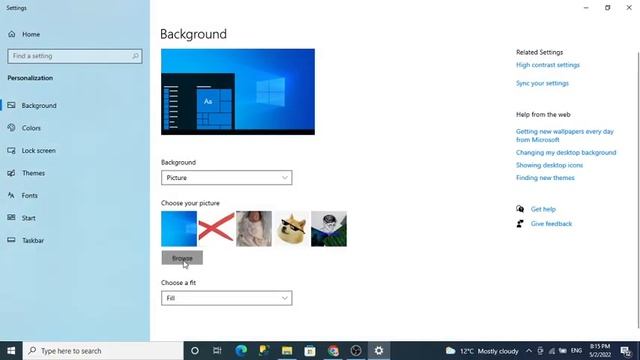640x360 pixels.
Task: Restore down the Settings window
Action: click(607, 8)
